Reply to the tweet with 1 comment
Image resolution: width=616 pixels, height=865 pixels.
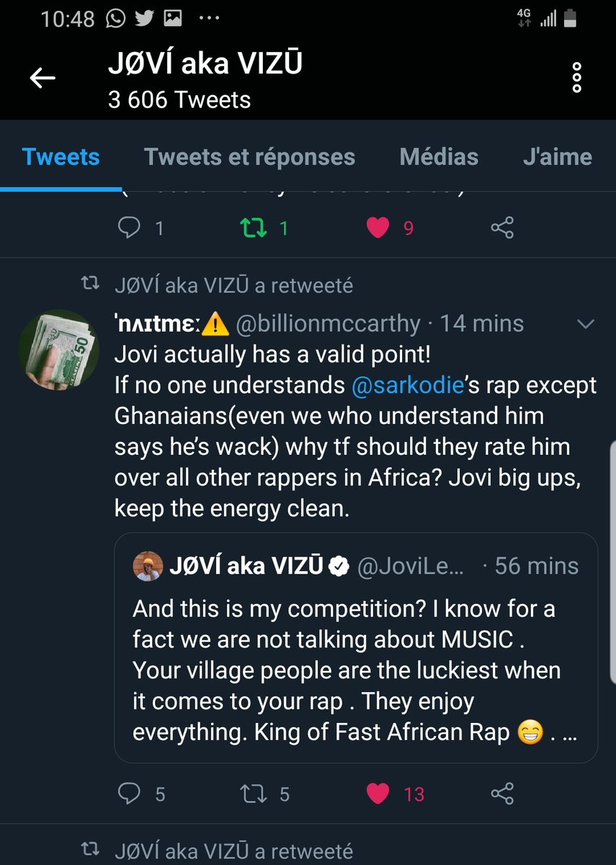click(x=130, y=229)
